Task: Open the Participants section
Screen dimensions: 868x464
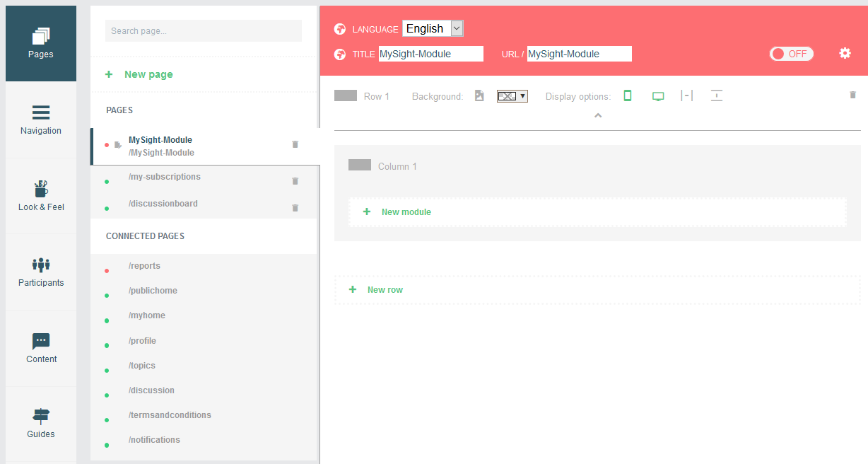Action: (x=41, y=272)
